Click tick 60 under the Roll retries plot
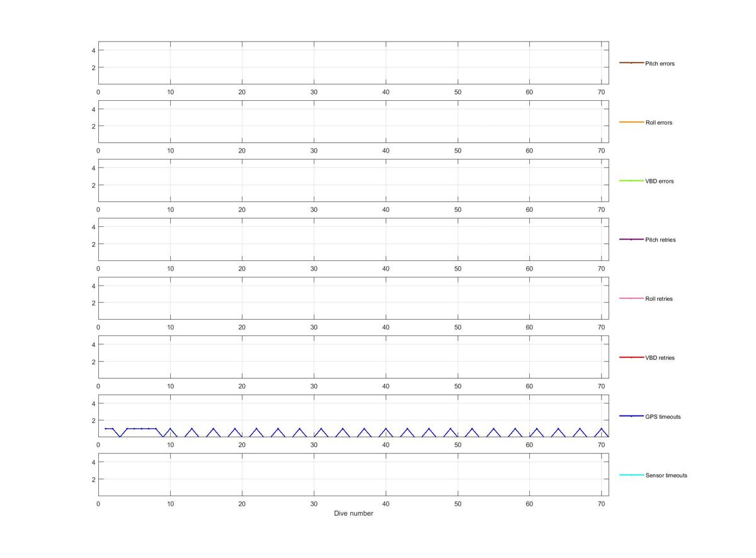Image resolution: width=756 pixels, height=558 pixels. [529, 327]
